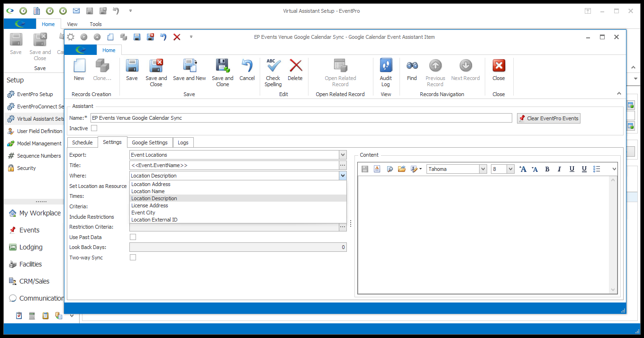Open the Lodging navigation section
This screenshot has width=644, height=338.
[31, 247]
